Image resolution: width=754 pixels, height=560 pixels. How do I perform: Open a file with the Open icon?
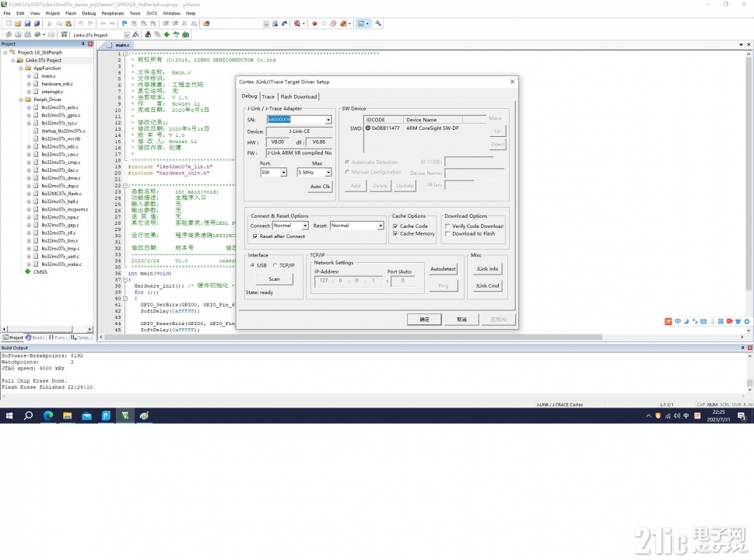pyautogui.click(x=18, y=23)
